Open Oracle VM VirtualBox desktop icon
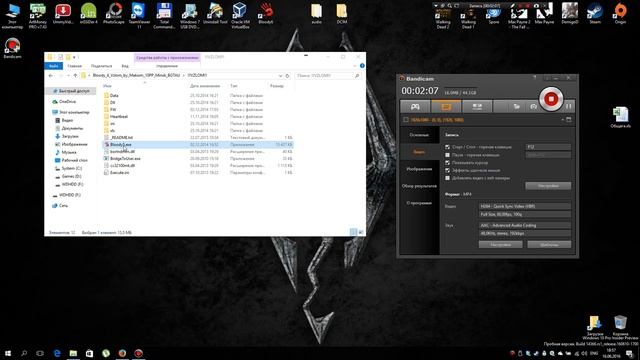The height and width of the screenshot is (360, 640). [x=240, y=16]
